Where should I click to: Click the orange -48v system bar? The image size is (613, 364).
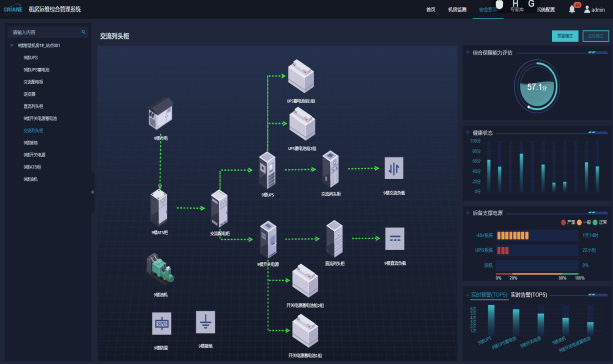click(x=513, y=235)
